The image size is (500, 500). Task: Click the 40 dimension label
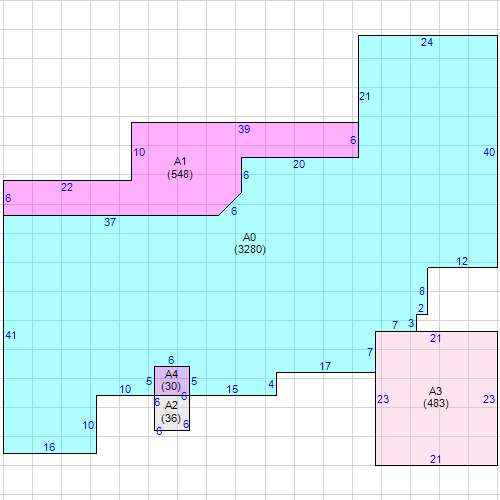click(x=489, y=152)
